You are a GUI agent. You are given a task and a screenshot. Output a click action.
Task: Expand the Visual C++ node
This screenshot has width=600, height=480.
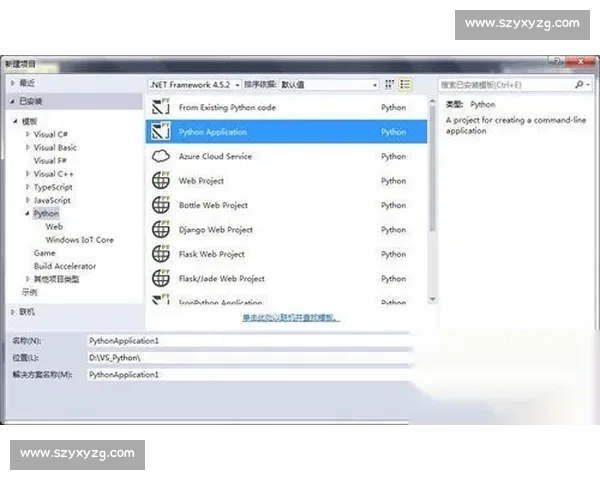pyautogui.click(x=28, y=174)
